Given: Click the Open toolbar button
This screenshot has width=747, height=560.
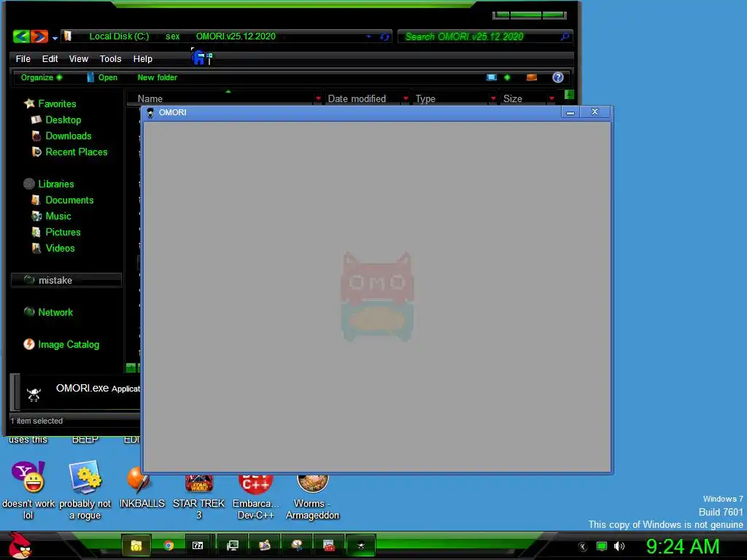Looking at the screenshot, I should click(102, 77).
